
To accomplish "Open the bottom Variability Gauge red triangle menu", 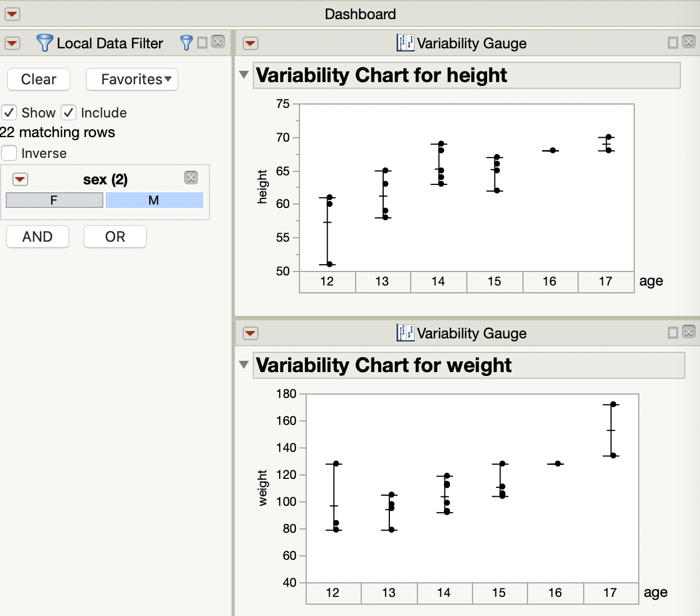I will tap(251, 333).
